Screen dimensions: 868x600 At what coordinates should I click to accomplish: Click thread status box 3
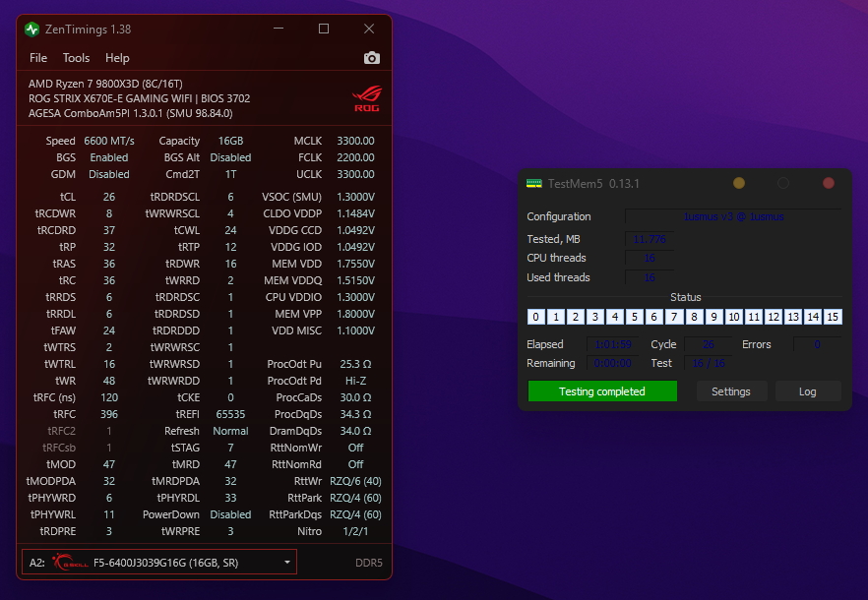point(594,317)
